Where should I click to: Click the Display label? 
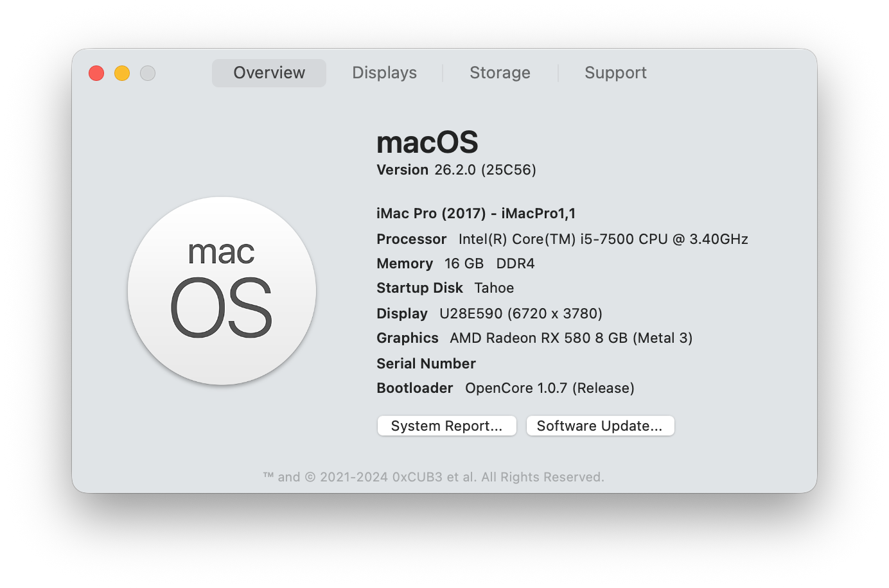[402, 313]
